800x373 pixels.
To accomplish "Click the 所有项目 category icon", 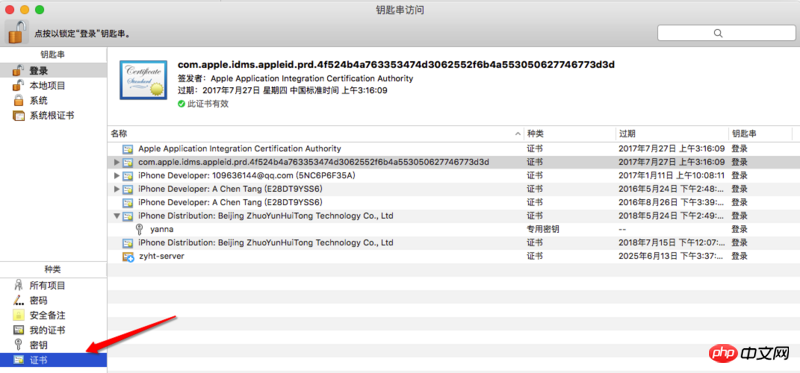I will point(18,286).
